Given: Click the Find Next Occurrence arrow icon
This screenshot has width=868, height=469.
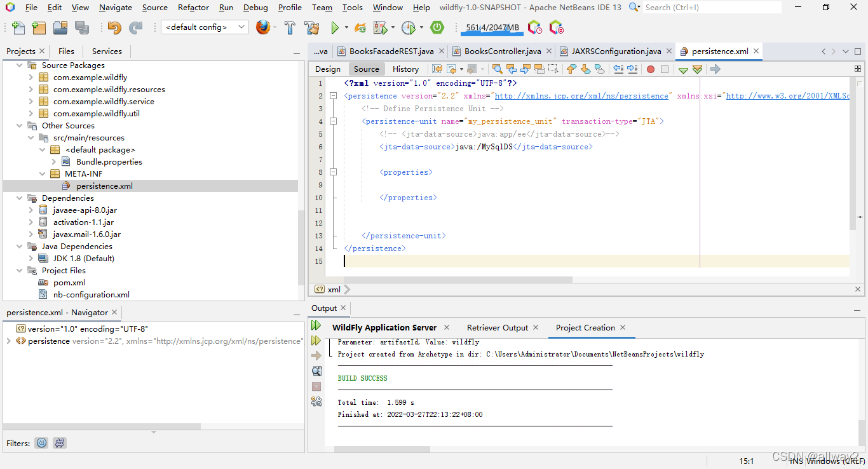Looking at the screenshot, I should [526, 69].
